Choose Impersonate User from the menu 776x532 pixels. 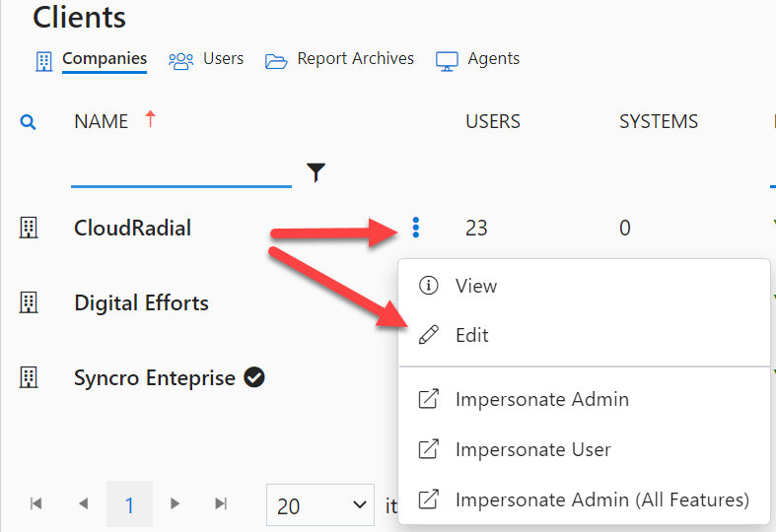click(x=584, y=449)
